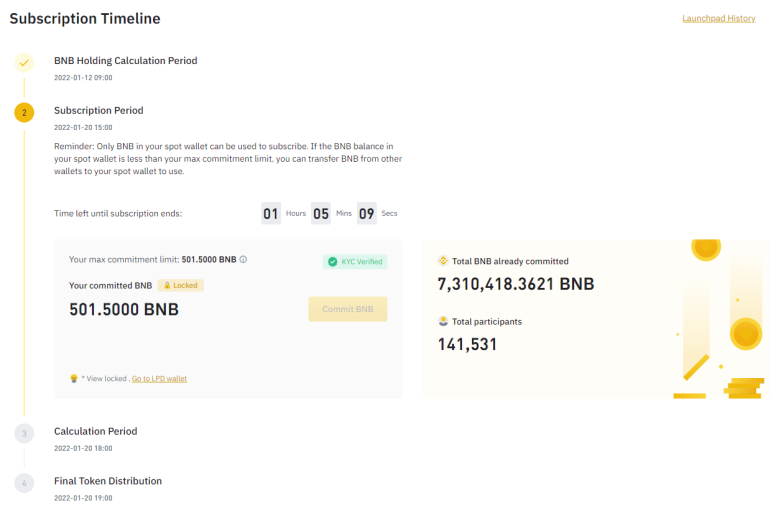Click the 501.5000 BNB committed amount
Viewport: 773px width, 508px height.
click(124, 310)
